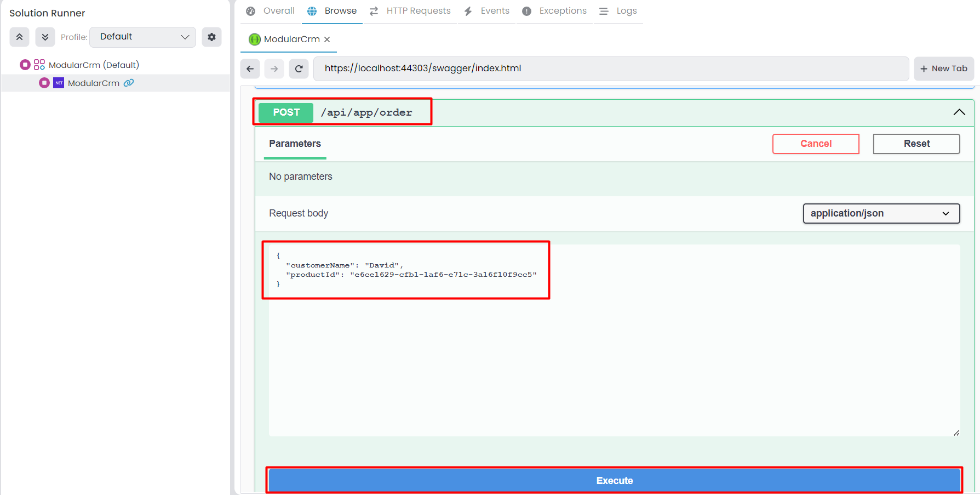Click the browser forward arrow

pos(274,69)
